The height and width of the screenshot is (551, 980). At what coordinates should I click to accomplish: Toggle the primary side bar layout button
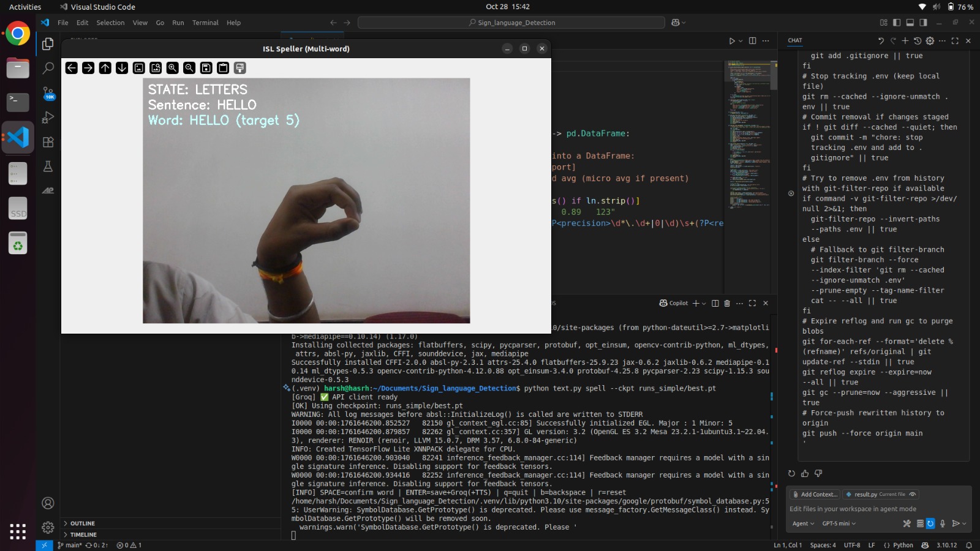click(x=897, y=23)
